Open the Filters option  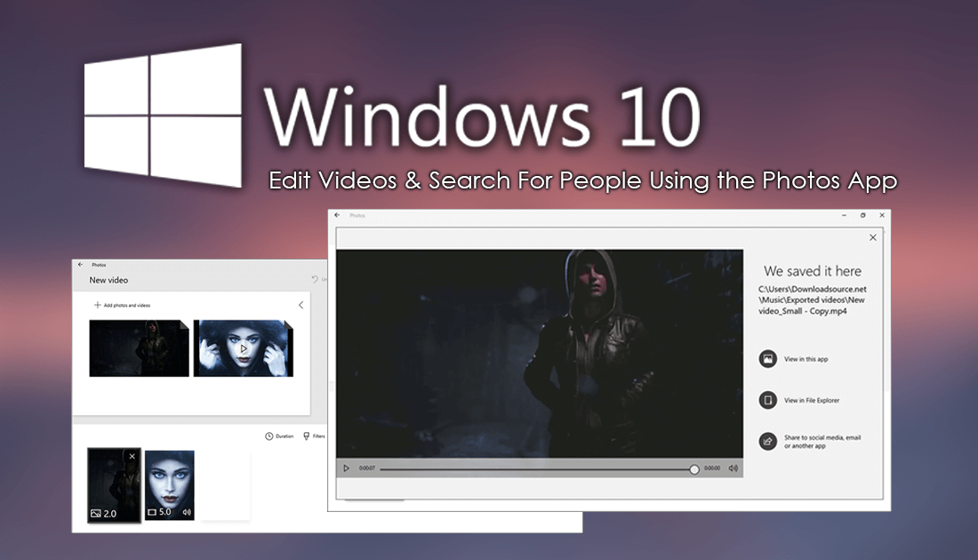[x=314, y=436]
